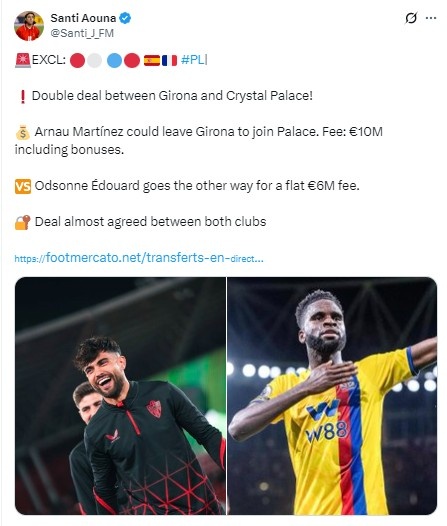The height and width of the screenshot is (526, 447).
Task: Click the lock with key emoji
Action: 23,222
